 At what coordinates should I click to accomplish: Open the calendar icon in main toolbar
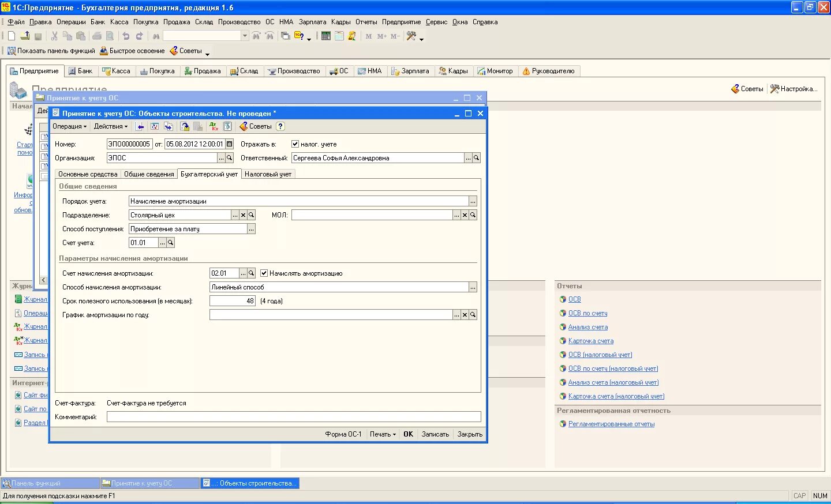(x=339, y=36)
